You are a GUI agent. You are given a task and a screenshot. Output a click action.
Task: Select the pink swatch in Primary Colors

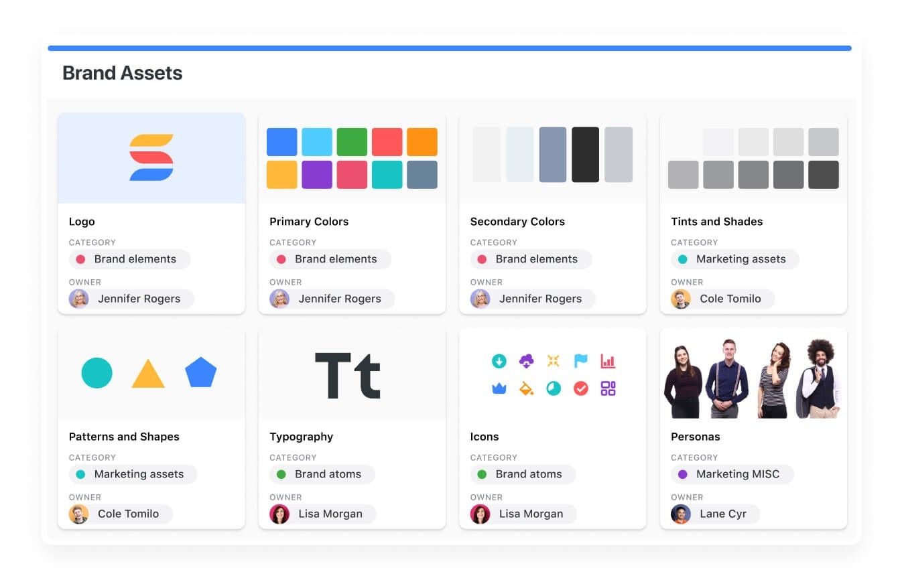click(352, 174)
